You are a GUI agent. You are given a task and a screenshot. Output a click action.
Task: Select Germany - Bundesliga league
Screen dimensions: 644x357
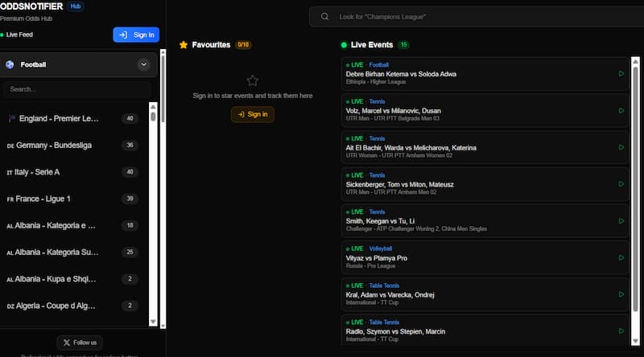coord(74,146)
